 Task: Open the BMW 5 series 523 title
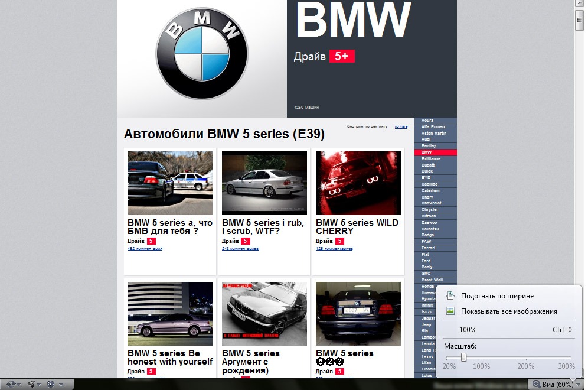pos(345,357)
